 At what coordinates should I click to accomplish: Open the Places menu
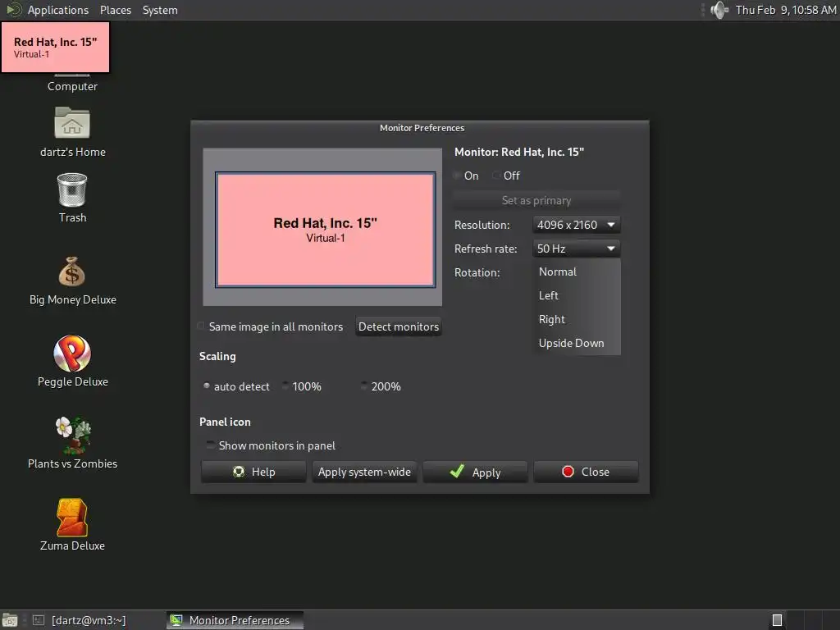click(115, 10)
